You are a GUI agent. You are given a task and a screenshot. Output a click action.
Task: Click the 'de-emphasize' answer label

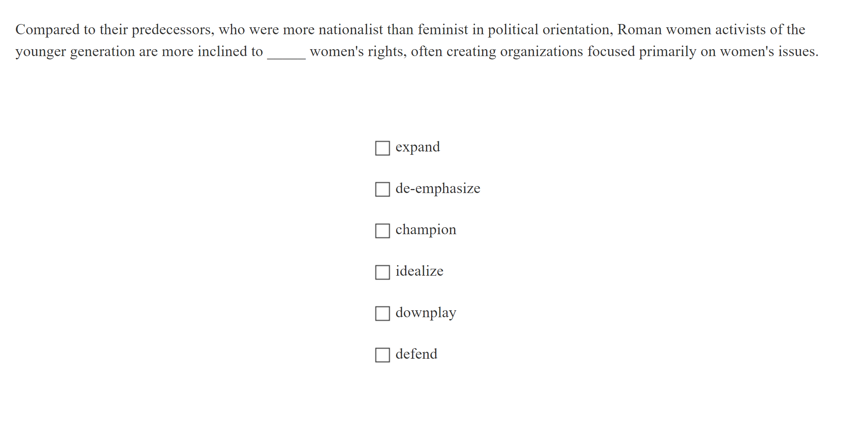tap(438, 189)
